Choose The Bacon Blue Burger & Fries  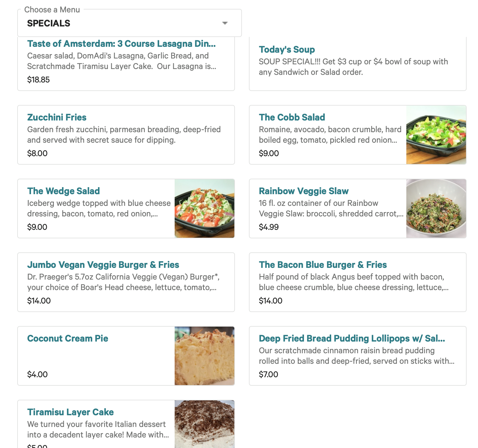pyautogui.click(x=323, y=265)
